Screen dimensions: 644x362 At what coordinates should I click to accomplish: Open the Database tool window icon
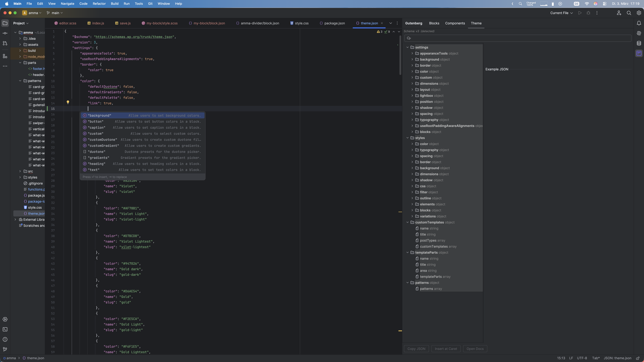(639, 43)
